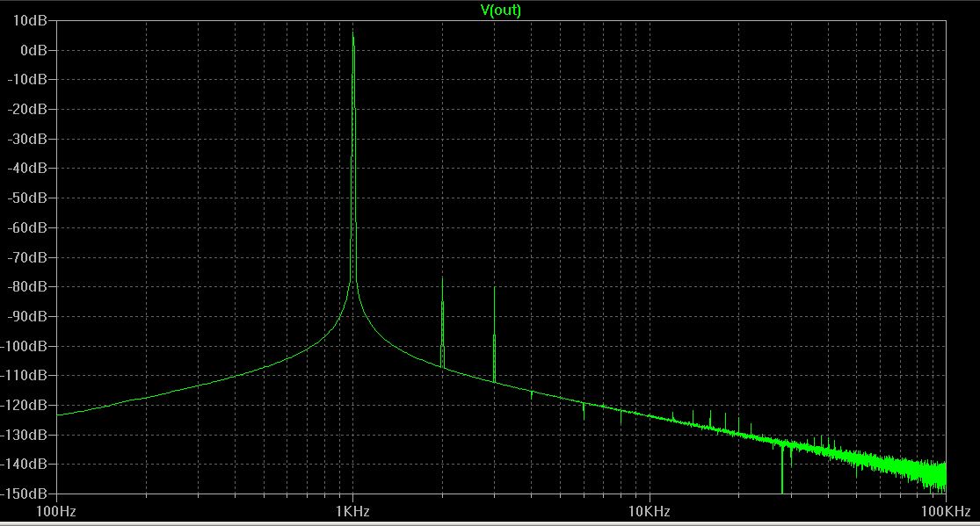
Task: Click the deep notch dipping to -150dB
Action: tap(782, 469)
